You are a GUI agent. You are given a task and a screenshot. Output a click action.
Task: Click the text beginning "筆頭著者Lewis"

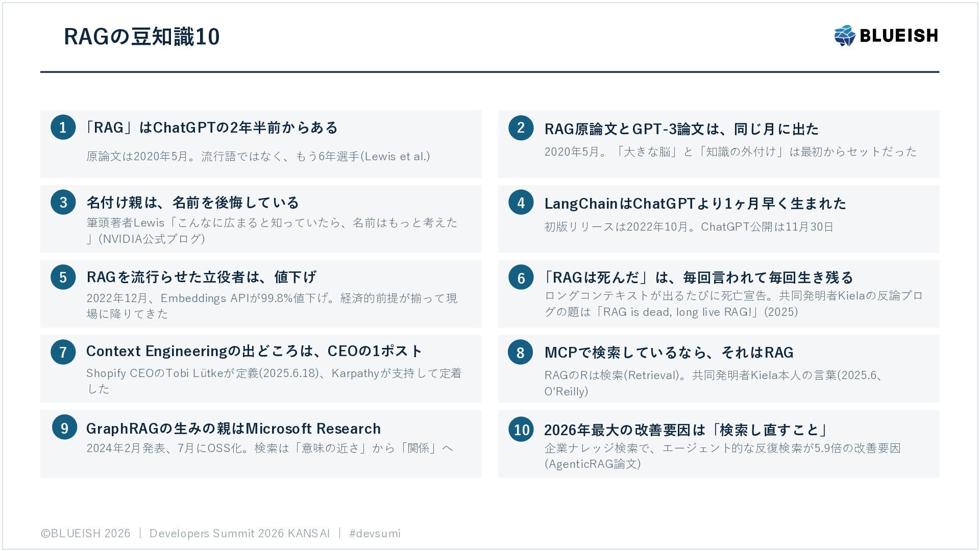[x=272, y=231]
